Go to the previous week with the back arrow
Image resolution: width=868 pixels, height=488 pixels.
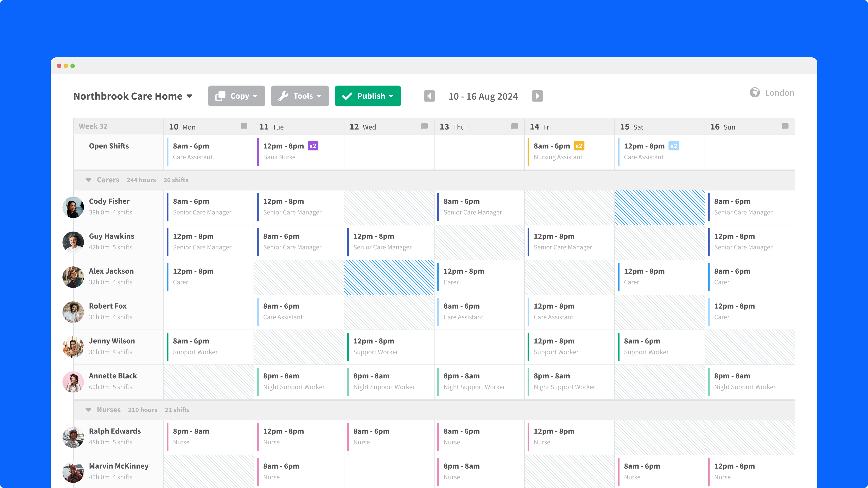(429, 96)
